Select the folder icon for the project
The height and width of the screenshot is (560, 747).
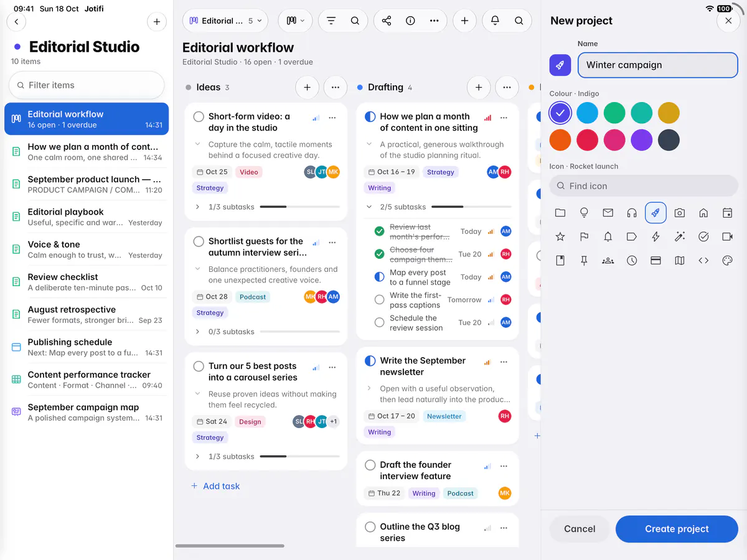(560, 213)
